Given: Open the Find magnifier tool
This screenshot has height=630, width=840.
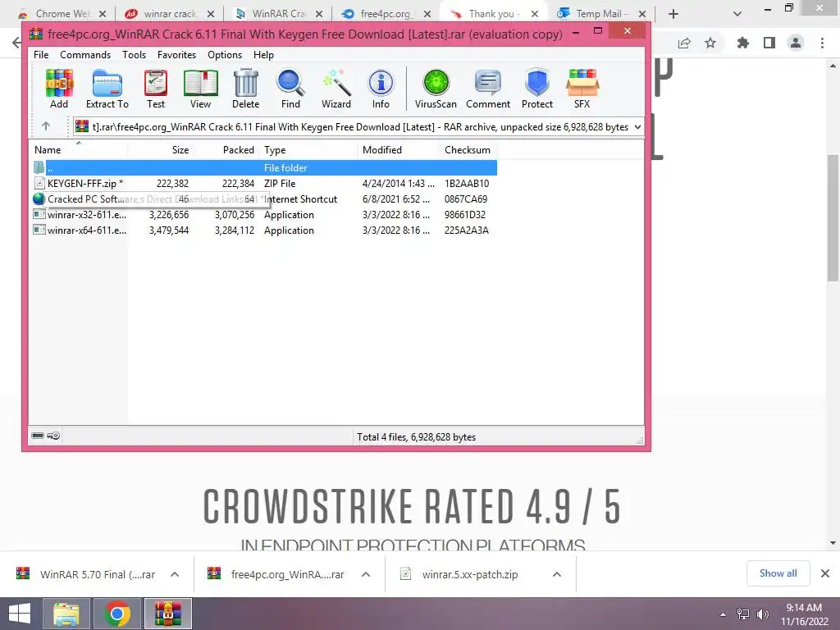Looking at the screenshot, I should [290, 89].
